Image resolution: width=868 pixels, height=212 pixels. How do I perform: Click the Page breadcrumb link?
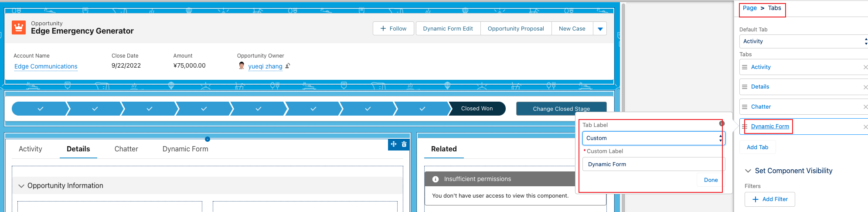tap(750, 8)
